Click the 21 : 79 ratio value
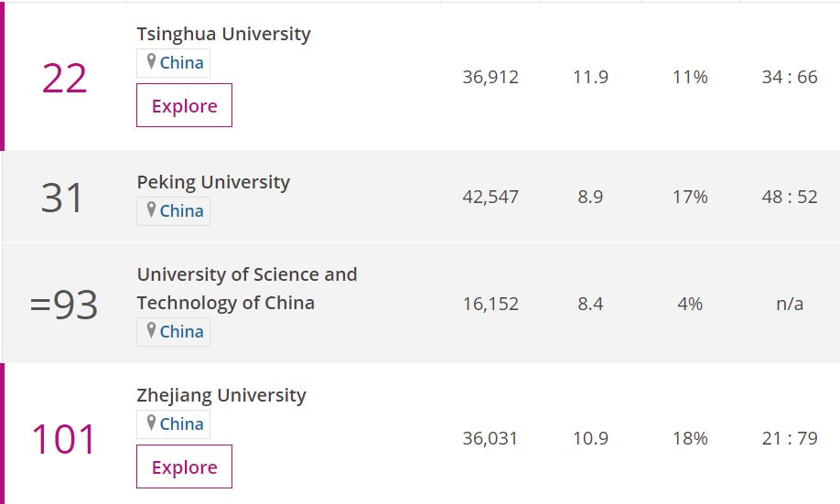 [x=790, y=438]
